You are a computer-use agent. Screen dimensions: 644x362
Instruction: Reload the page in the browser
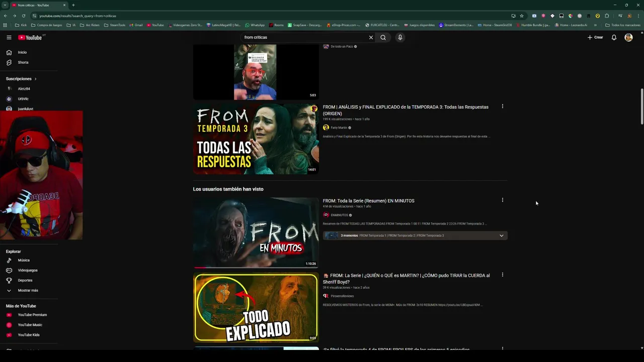(x=23, y=16)
